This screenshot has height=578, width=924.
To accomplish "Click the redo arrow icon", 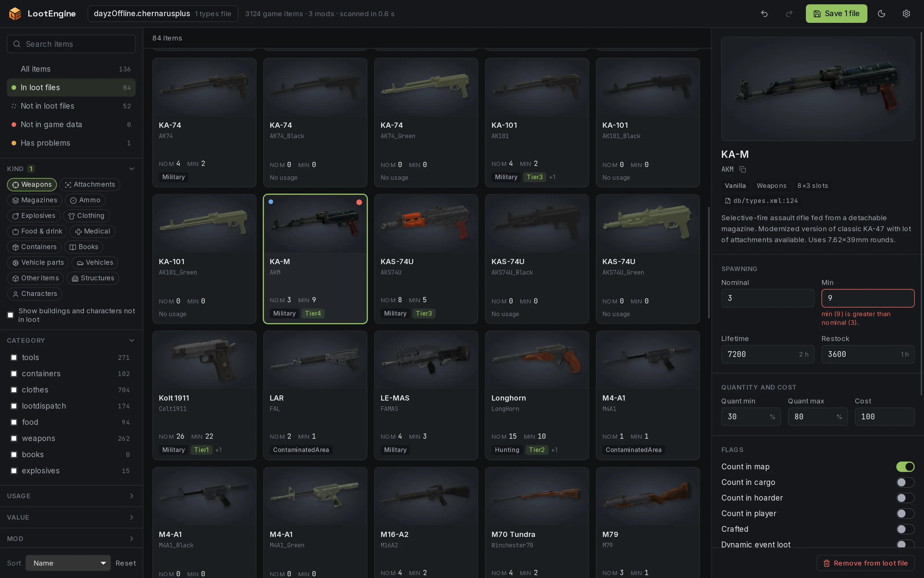I will [x=789, y=14].
